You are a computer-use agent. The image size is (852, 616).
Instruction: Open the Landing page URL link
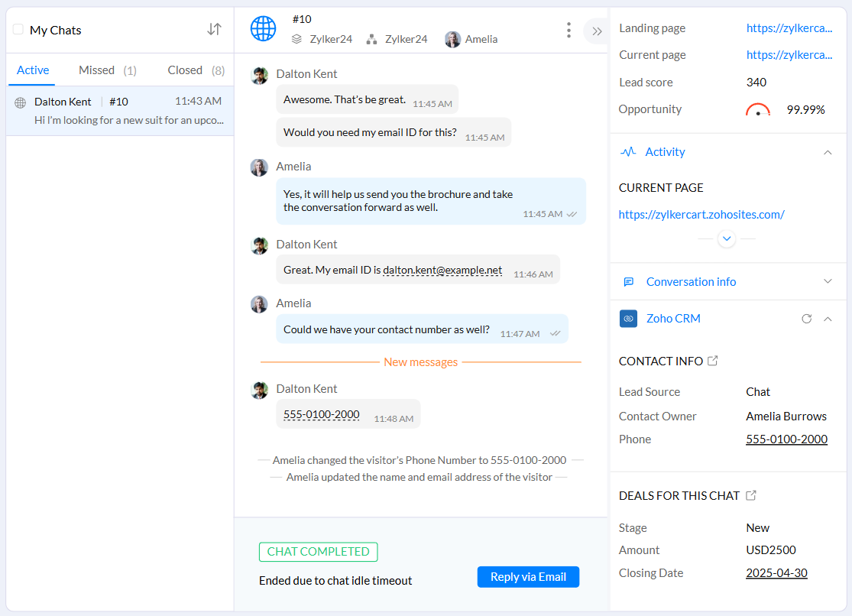[789, 28]
